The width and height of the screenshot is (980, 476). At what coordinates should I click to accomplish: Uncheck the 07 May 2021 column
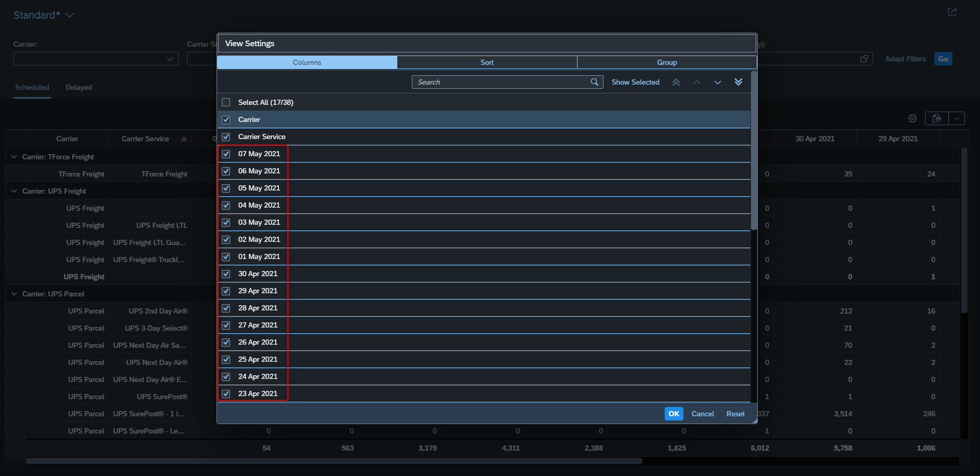click(x=226, y=154)
